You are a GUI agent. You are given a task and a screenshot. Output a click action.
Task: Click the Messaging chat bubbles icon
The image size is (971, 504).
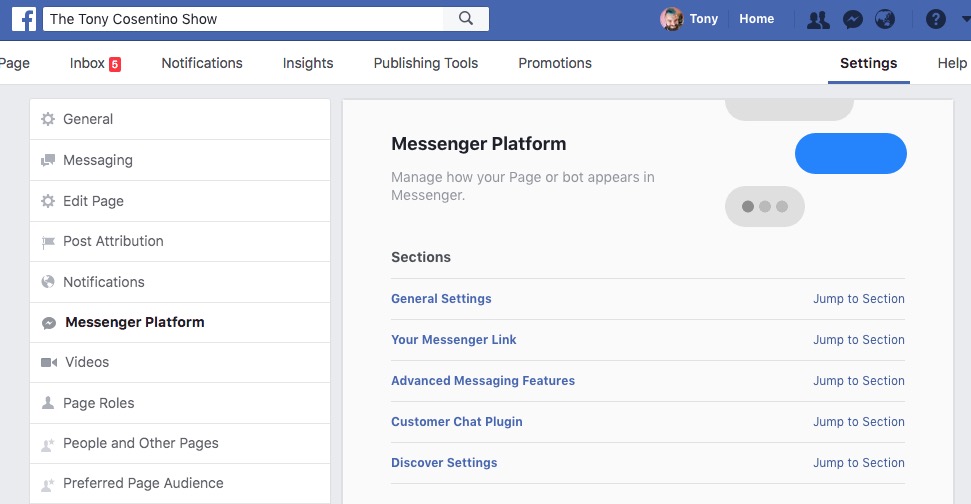click(x=48, y=160)
